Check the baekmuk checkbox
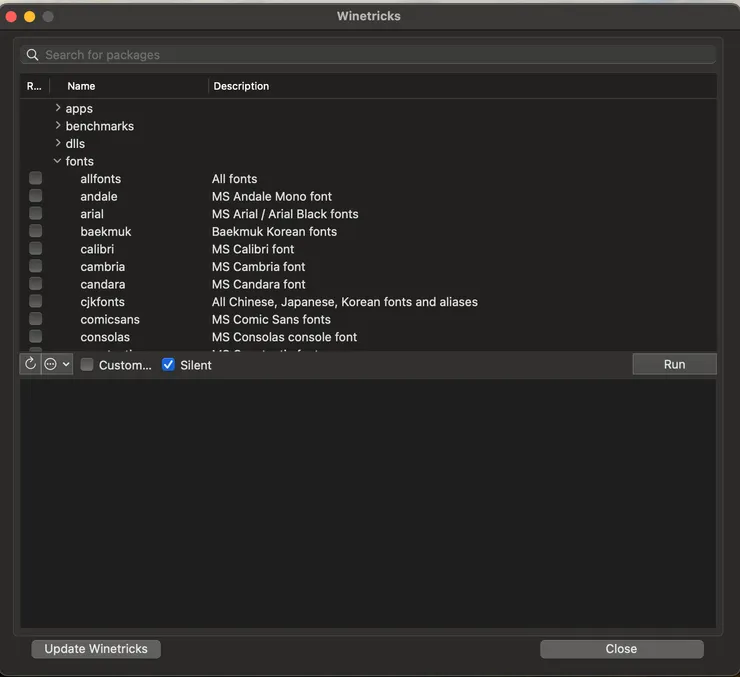Image resolution: width=740 pixels, height=677 pixels. pos(35,231)
